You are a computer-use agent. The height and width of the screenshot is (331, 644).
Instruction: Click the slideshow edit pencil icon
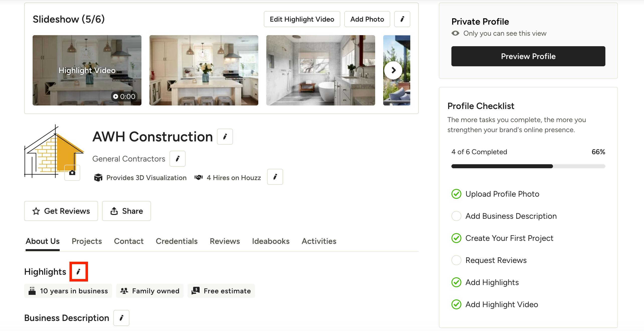pos(402,19)
